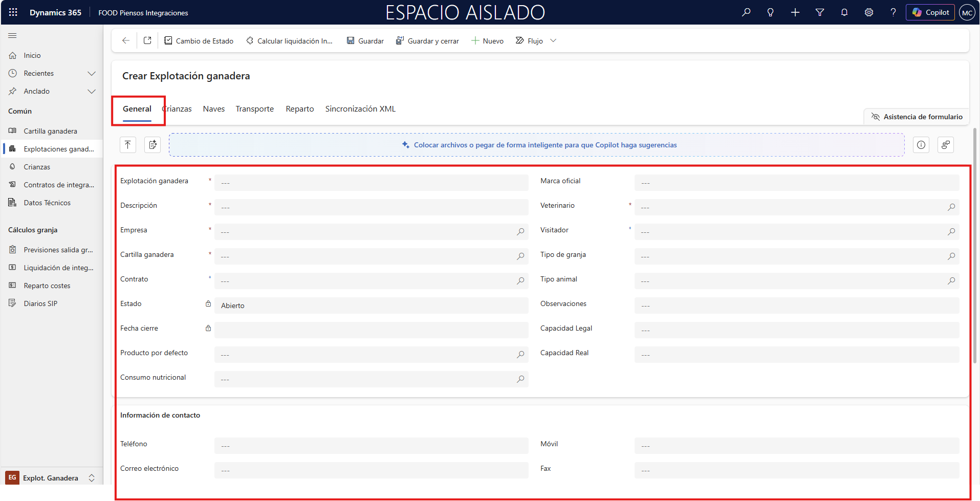Select the Explotaciones ganaderas sidebar icon

click(13, 149)
